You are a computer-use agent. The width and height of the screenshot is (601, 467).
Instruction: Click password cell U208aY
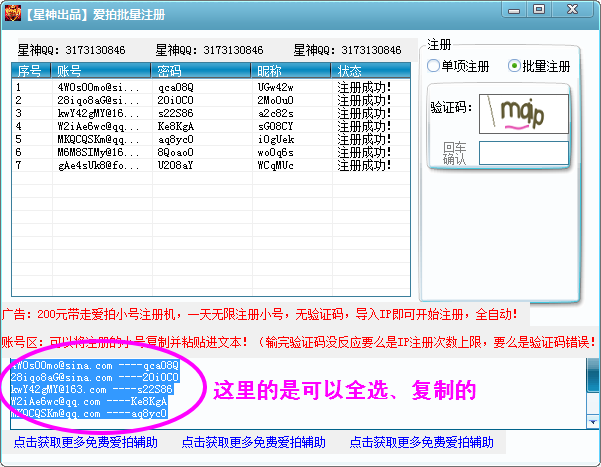pos(176,166)
